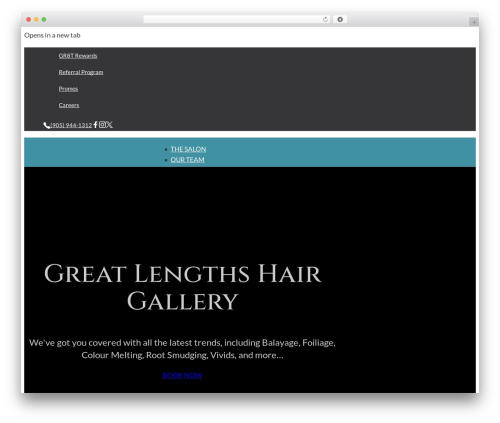
Task: Open the GR8T Rewards link
Action: [x=78, y=56]
